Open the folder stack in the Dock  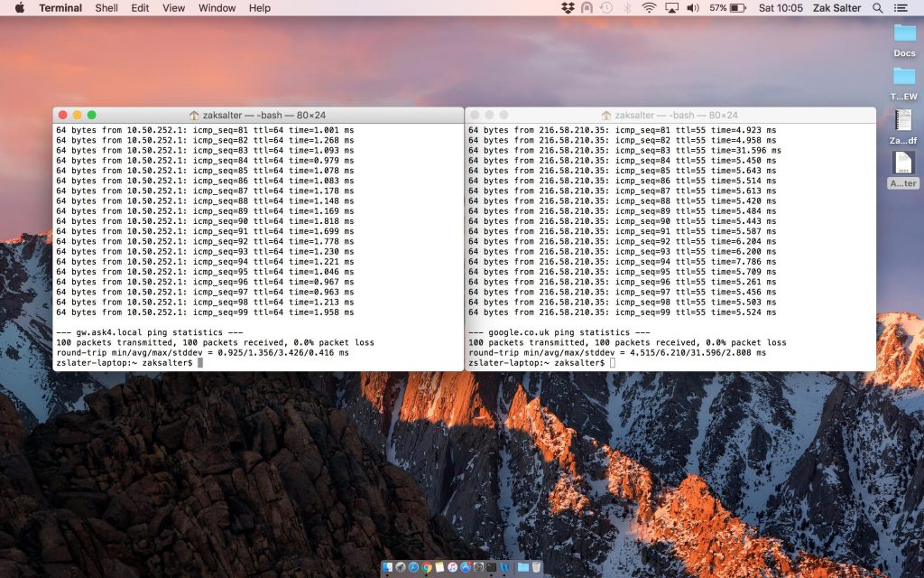[x=523, y=567]
